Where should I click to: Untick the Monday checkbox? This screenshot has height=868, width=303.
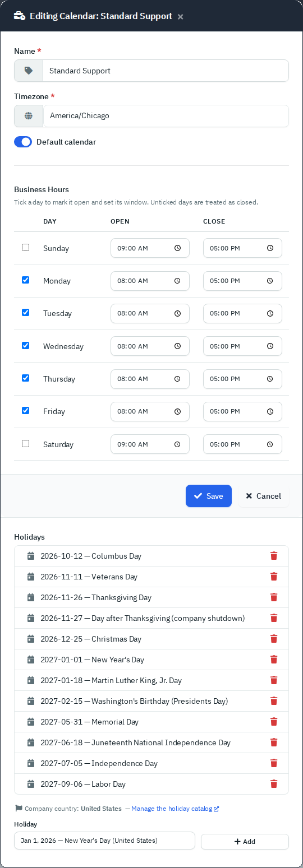tap(25, 280)
